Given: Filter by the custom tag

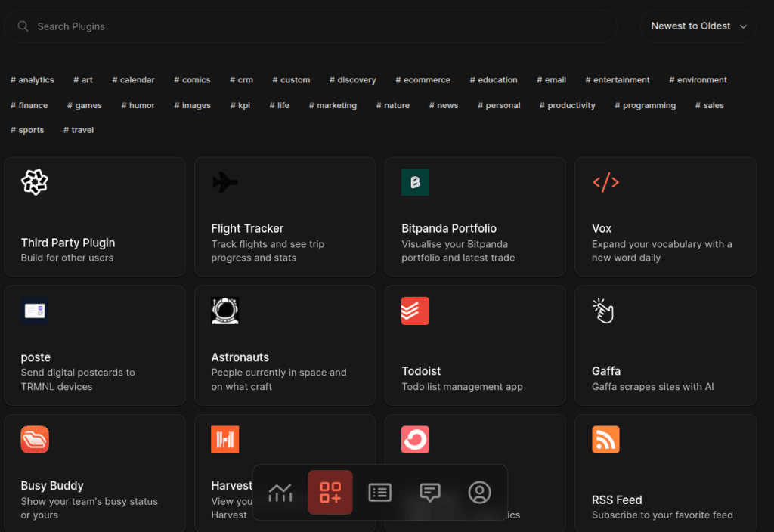Looking at the screenshot, I should tap(291, 80).
